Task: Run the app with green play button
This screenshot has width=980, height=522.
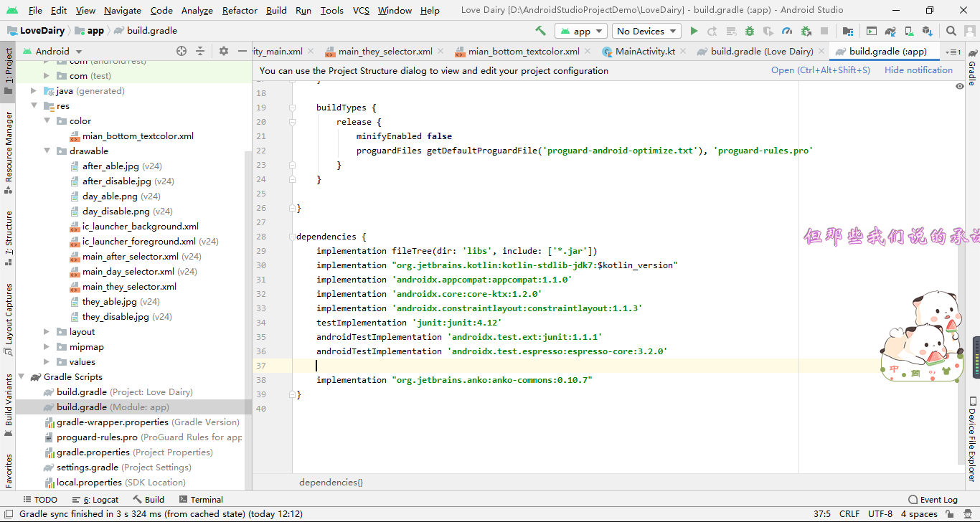Action: (x=694, y=31)
